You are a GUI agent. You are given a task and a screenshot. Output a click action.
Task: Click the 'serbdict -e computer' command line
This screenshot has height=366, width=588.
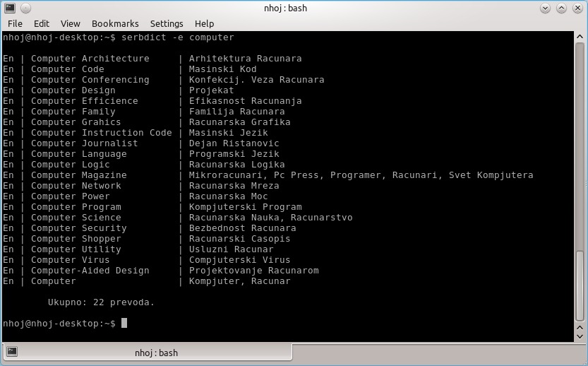(178, 37)
